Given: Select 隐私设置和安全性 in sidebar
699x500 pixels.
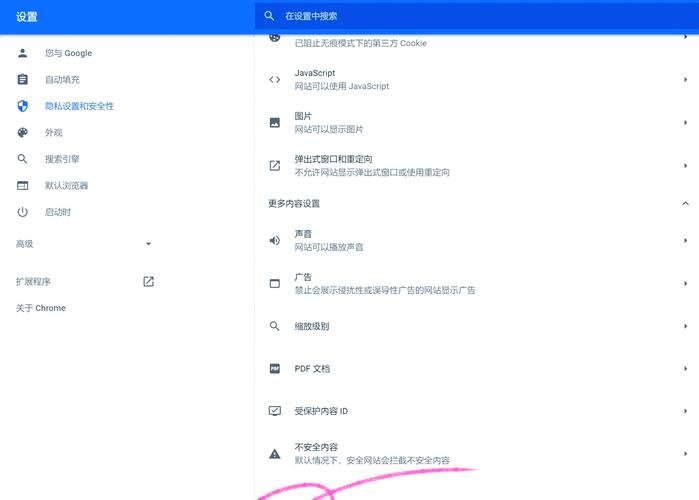Looking at the screenshot, I should tap(79, 106).
